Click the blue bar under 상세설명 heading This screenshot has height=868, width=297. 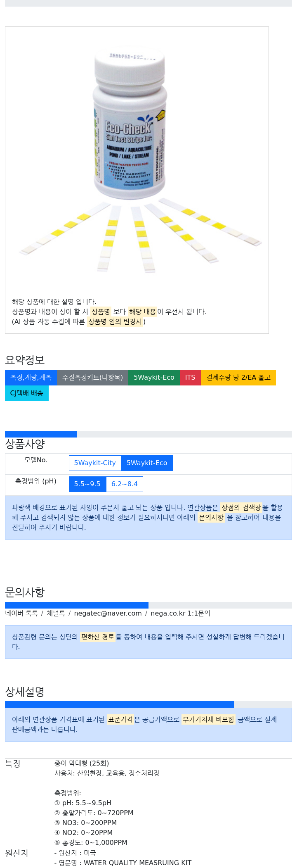coord(120,704)
